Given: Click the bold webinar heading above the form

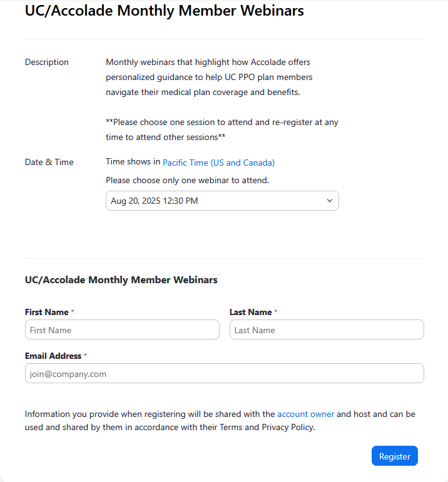Looking at the screenshot, I should click(x=121, y=279).
